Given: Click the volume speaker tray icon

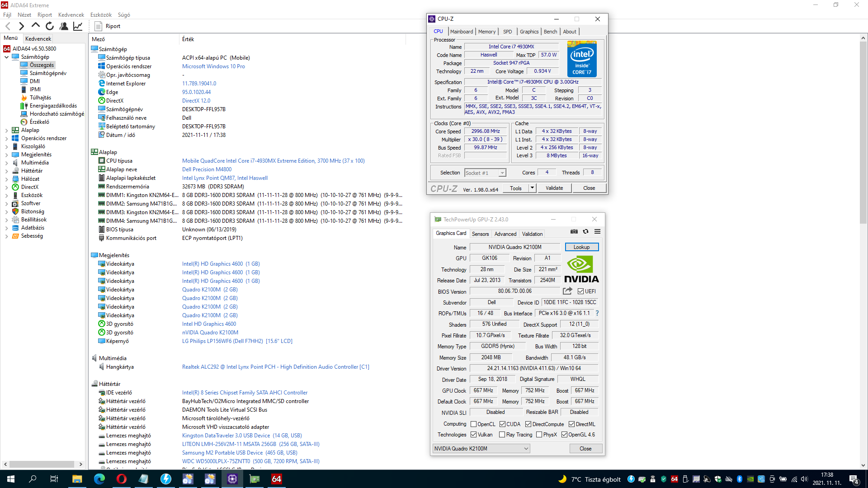Looking at the screenshot, I should 804,479.
